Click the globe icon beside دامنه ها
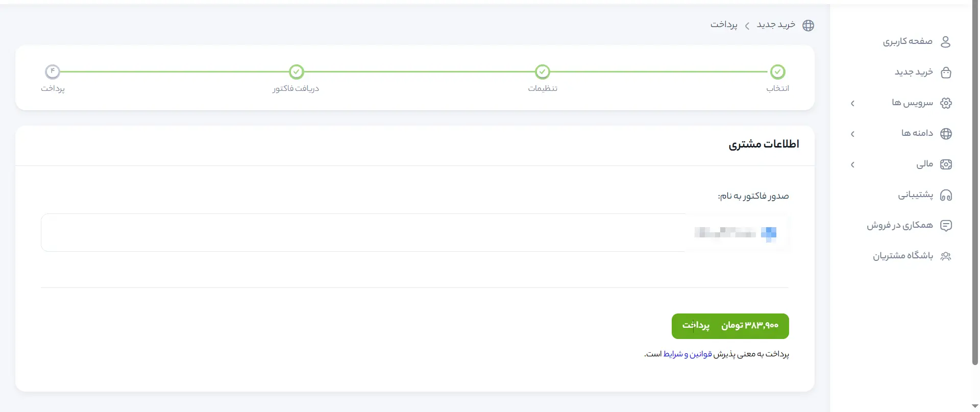 click(x=946, y=134)
